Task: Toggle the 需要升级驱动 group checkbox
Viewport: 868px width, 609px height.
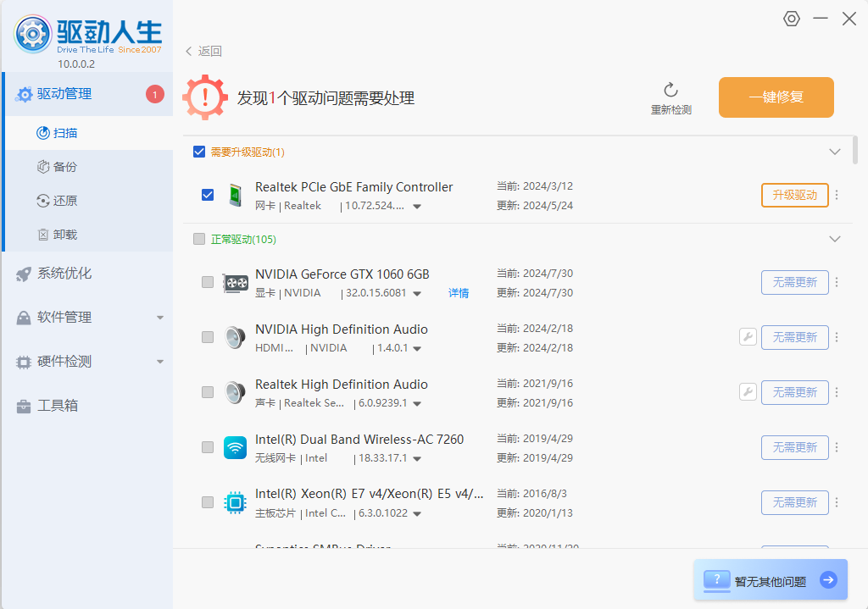Action: point(199,152)
